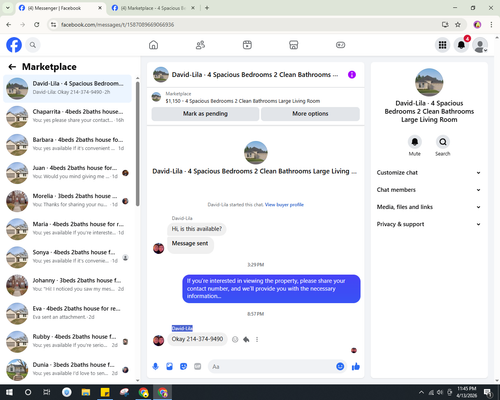Send a thumbs-up like
Image resolution: width=500 pixels, height=400 pixels.
point(356,367)
